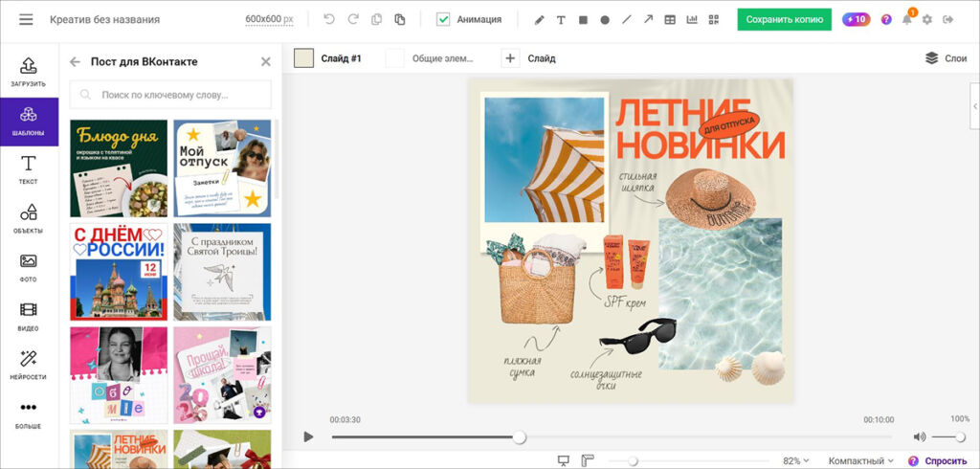Play the animation with play button
This screenshot has height=469, width=980.
click(x=308, y=437)
